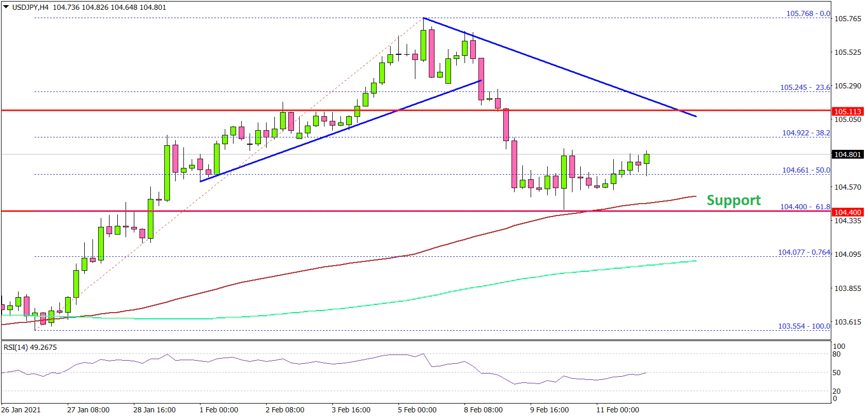Click the current price 104.801 marker
Viewport: 868px width, 417px height.
(847, 154)
